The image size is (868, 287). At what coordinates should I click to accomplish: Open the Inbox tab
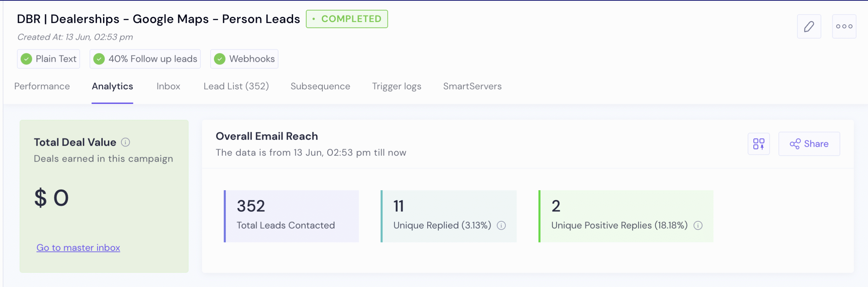168,86
